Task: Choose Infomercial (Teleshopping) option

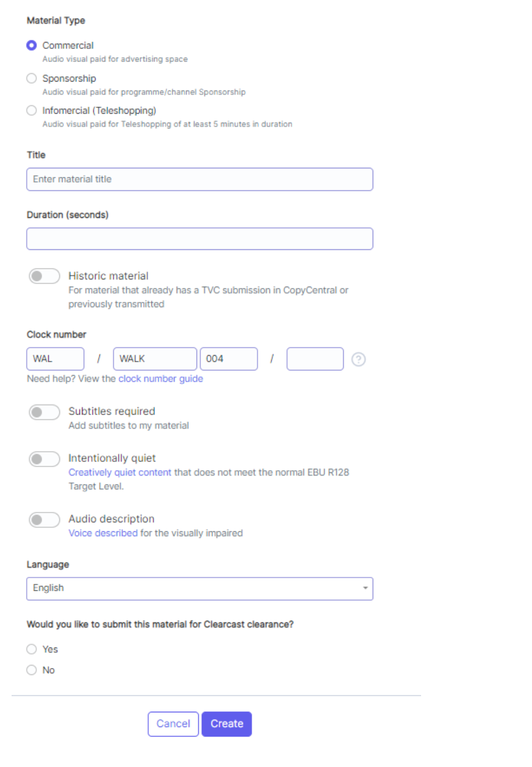Action: [32, 110]
